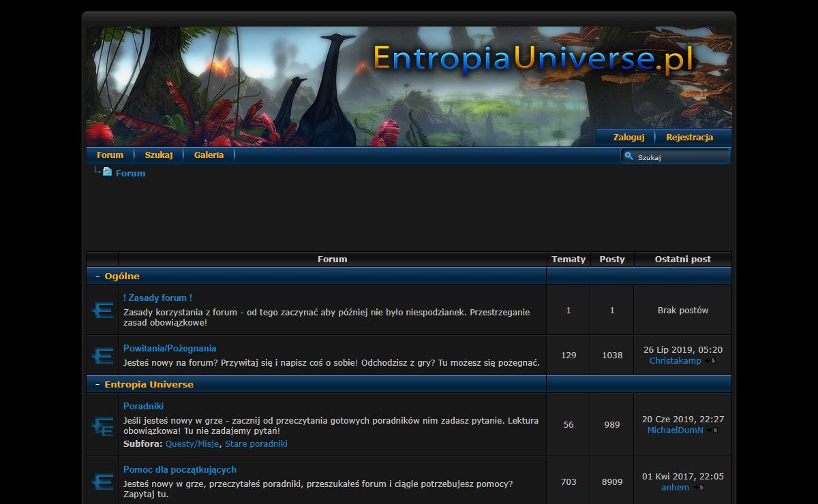Screen dimensions: 818x504
Task: Open Pomoc dla początkujących board
Action: point(180,469)
